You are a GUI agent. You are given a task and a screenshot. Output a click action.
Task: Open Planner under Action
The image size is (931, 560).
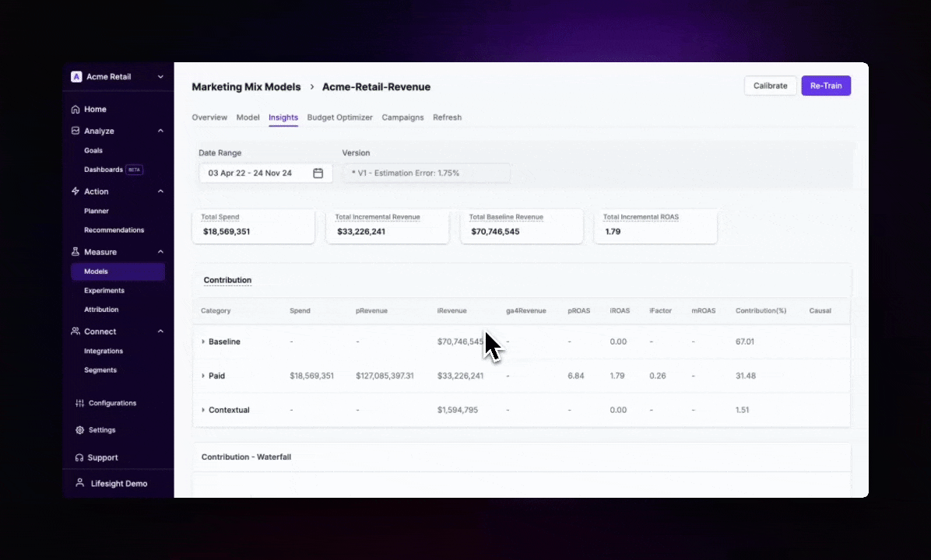97,212
